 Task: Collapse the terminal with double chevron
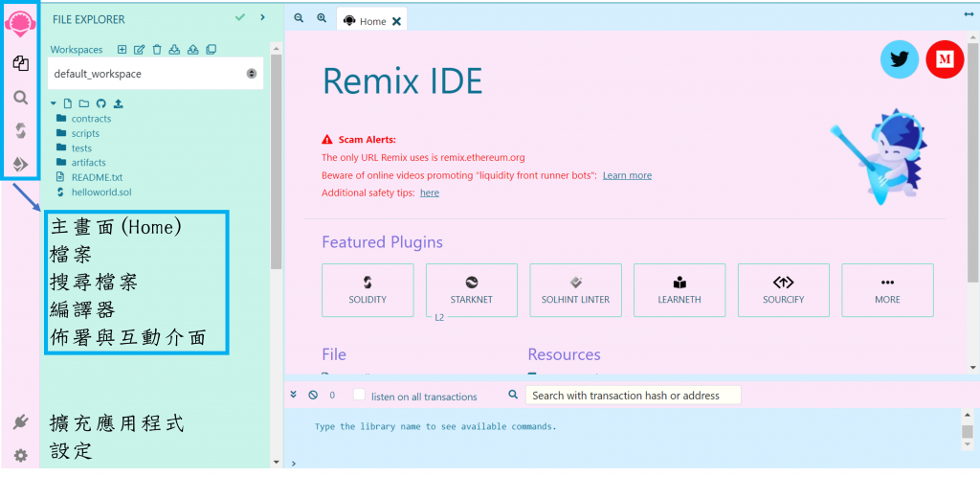click(293, 395)
